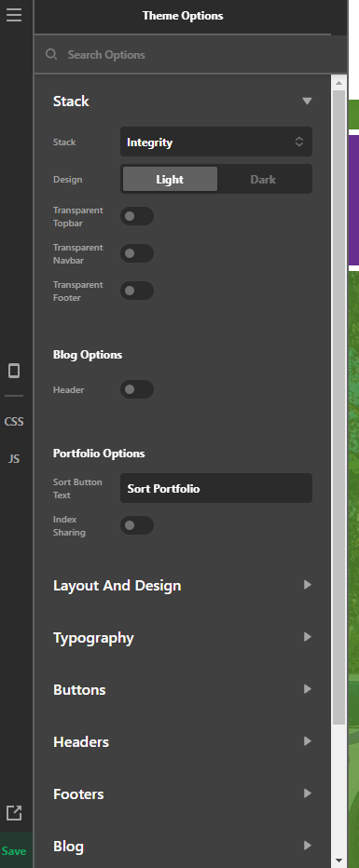Click the external link icon above Save
359x868 pixels.
[x=14, y=813]
